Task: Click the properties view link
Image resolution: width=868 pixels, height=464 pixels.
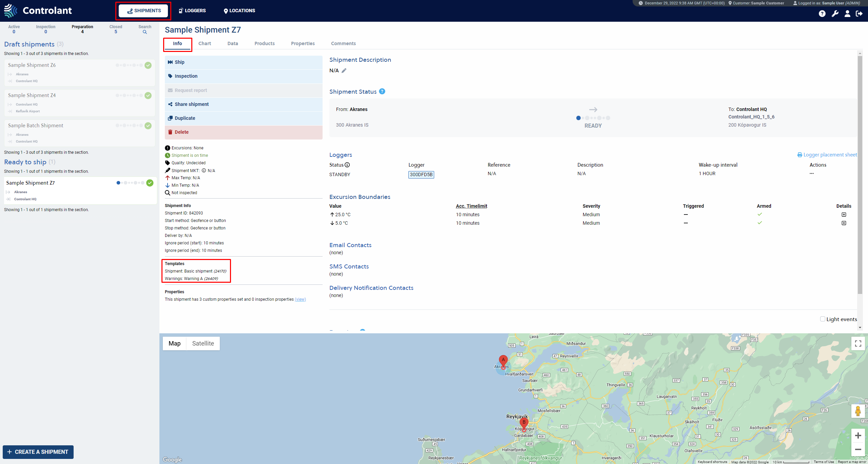Action: 300,299
